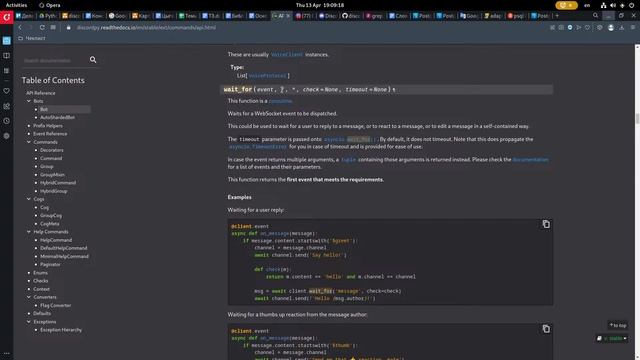Open the network indicator in the top bar
Image resolution: width=640 pixels, height=360 pixels.
coord(603,5)
